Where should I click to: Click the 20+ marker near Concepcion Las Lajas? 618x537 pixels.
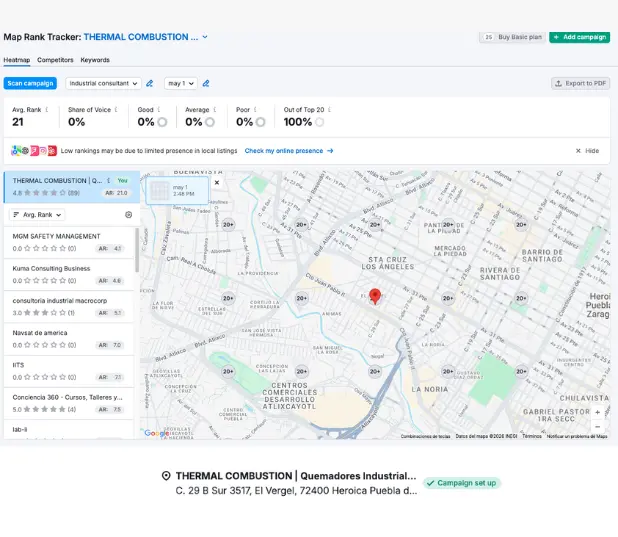pyautogui.click(x=302, y=371)
